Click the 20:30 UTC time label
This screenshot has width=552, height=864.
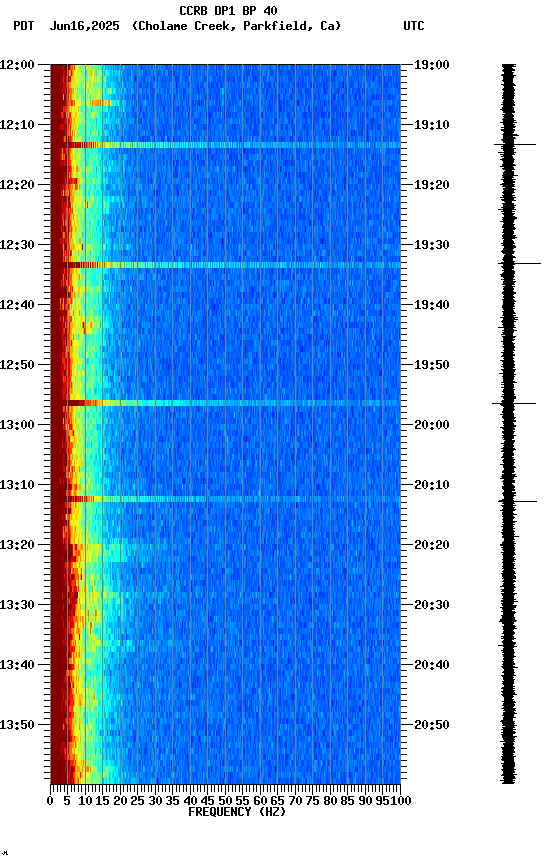point(432,606)
